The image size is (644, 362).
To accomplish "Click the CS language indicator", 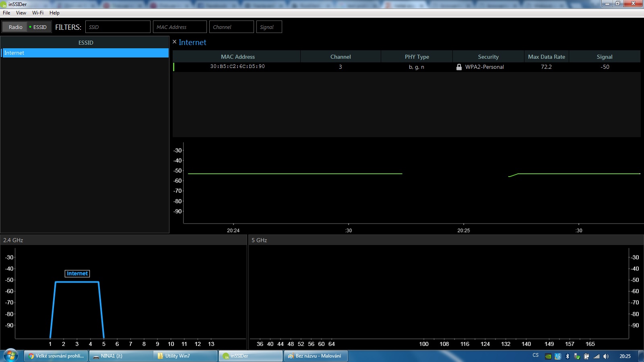I will 535,356.
